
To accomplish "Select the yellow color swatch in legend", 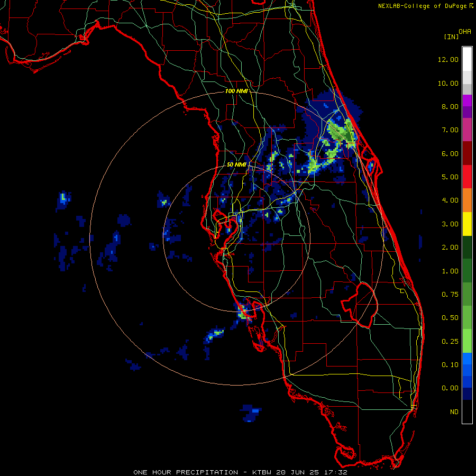I will tap(467, 224).
